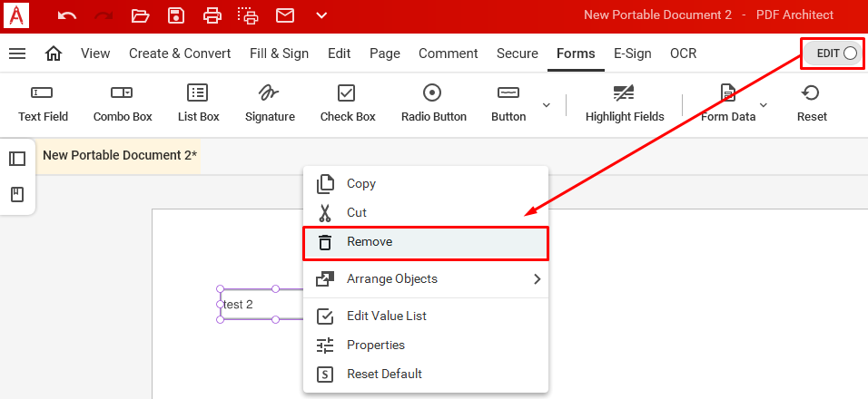Toggle Highlight Fields
Viewport: 868px width, 399px height.
click(625, 103)
